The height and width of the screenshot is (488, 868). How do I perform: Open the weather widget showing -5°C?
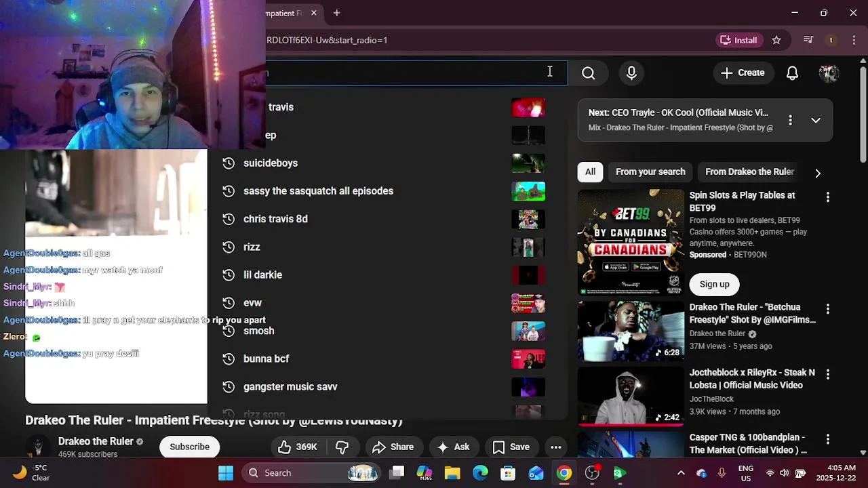point(32,472)
